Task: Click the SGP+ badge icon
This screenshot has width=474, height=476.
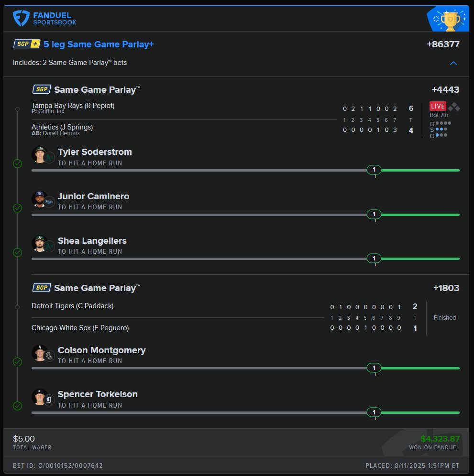Action: pyautogui.click(x=27, y=44)
